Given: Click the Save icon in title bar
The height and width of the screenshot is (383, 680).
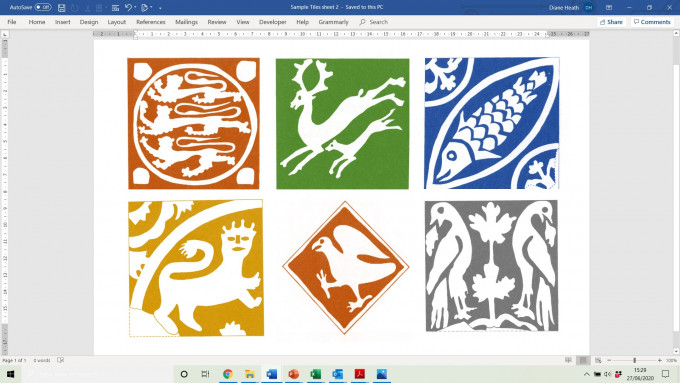Looking at the screenshot, I should tap(62, 7).
